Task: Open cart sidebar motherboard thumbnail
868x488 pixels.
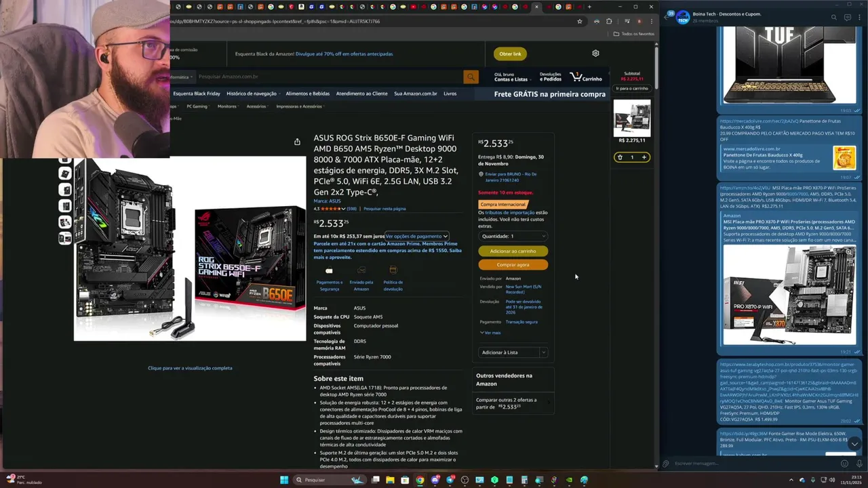Action: pyautogui.click(x=632, y=118)
